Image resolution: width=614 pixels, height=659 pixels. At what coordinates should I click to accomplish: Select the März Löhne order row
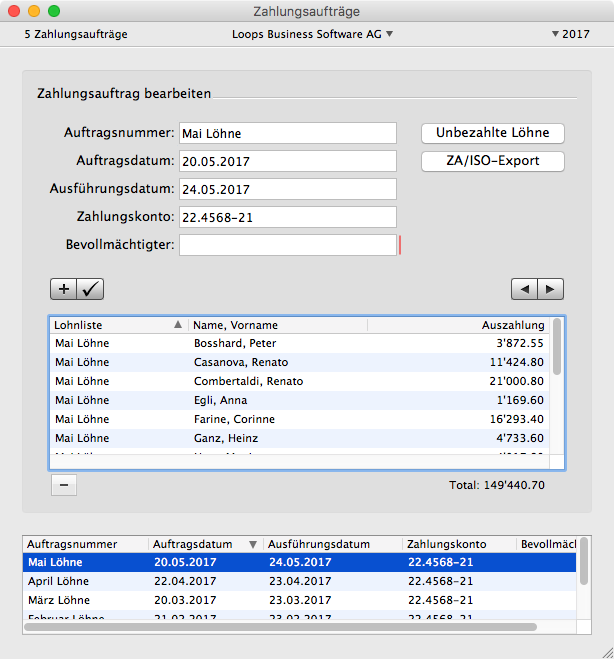(x=299, y=600)
